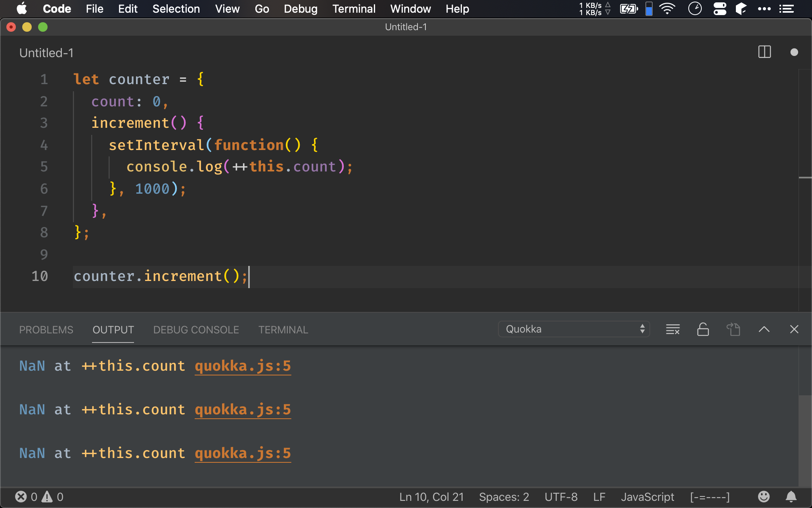Open the TERMINAL tab
This screenshot has height=508, width=812.
(x=283, y=330)
